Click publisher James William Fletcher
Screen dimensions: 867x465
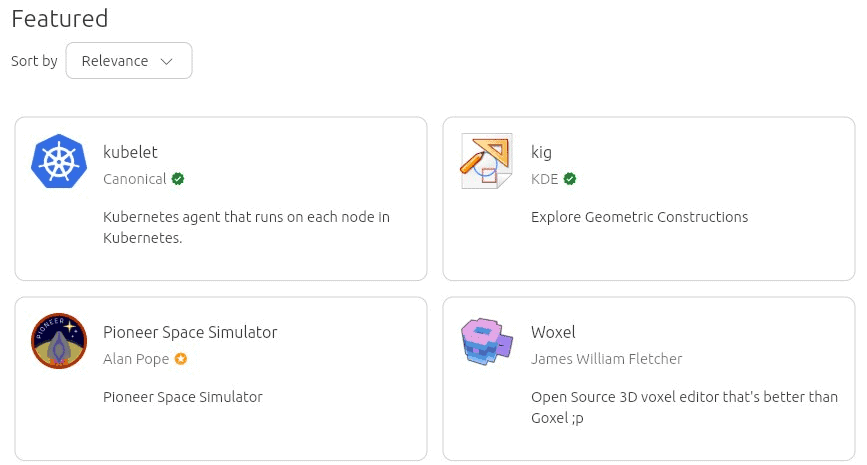(x=607, y=359)
